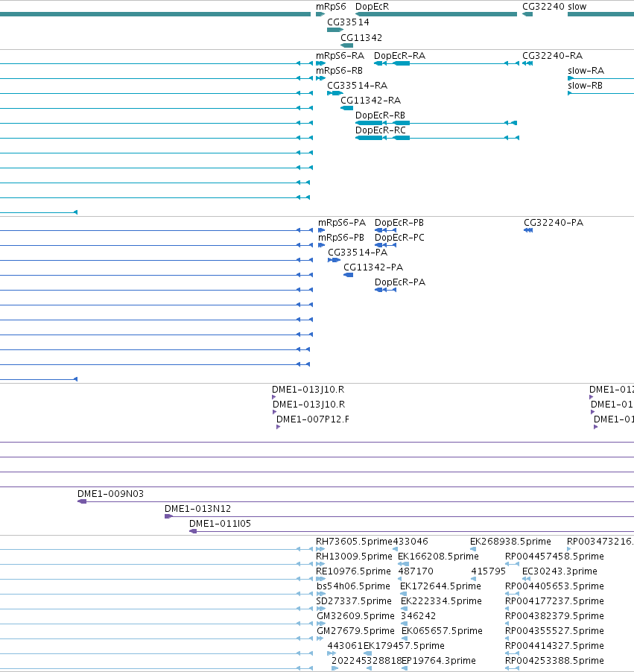Click the DME1-007P12.F clone label
The image size is (634, 672).
312,419
